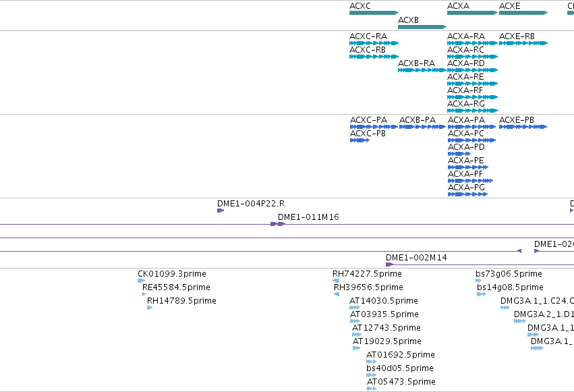Click protein ACXA-PF

(470, 181)
